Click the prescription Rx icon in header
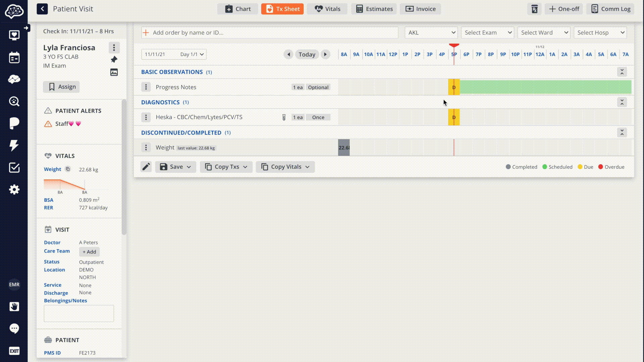644x362 pixels. click(534, 9)
